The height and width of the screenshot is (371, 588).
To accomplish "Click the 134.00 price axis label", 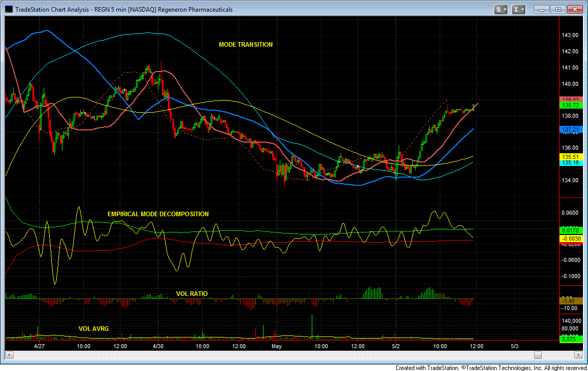I will tap(570, 180).
